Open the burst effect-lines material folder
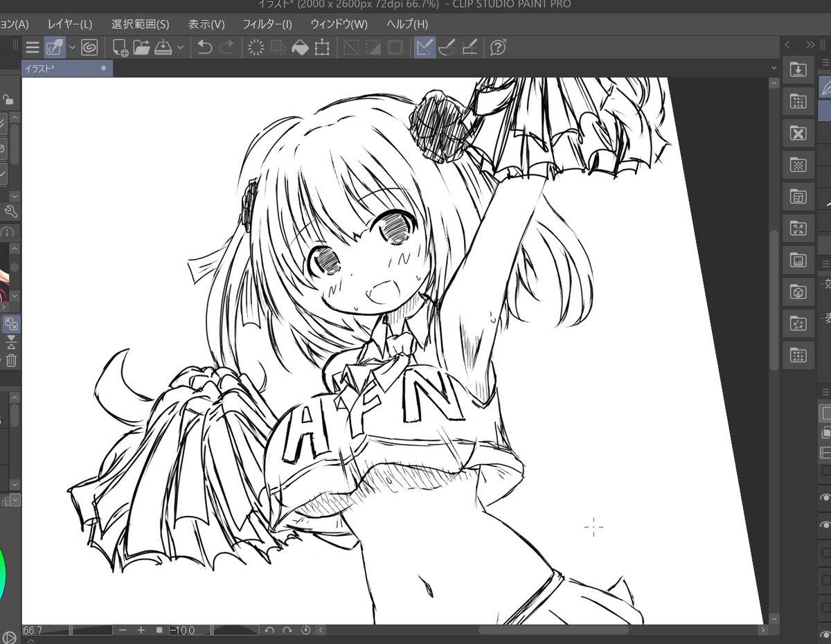The width and height of the screenshot is (831, 644). coord(798,229)
